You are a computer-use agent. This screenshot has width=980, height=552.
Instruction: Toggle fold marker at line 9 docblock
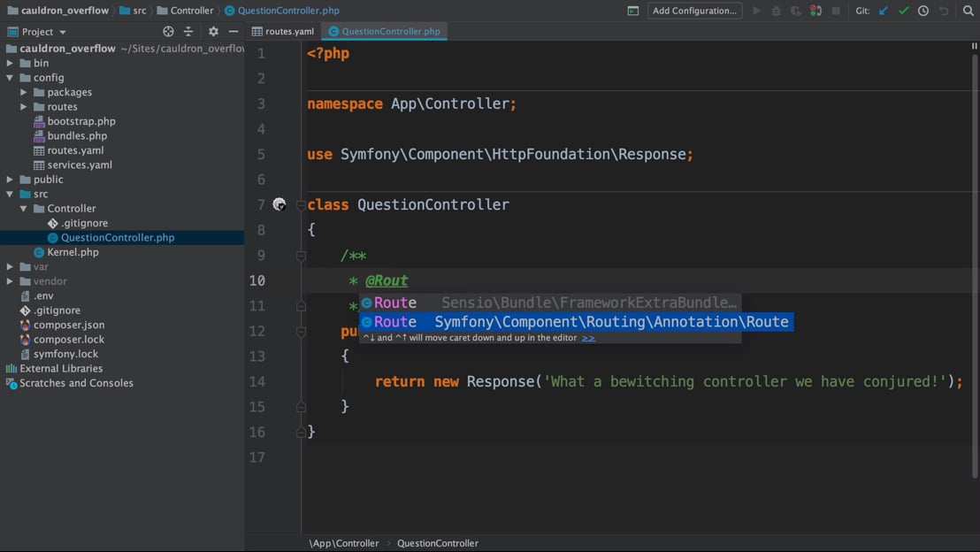tap(301, 256)
